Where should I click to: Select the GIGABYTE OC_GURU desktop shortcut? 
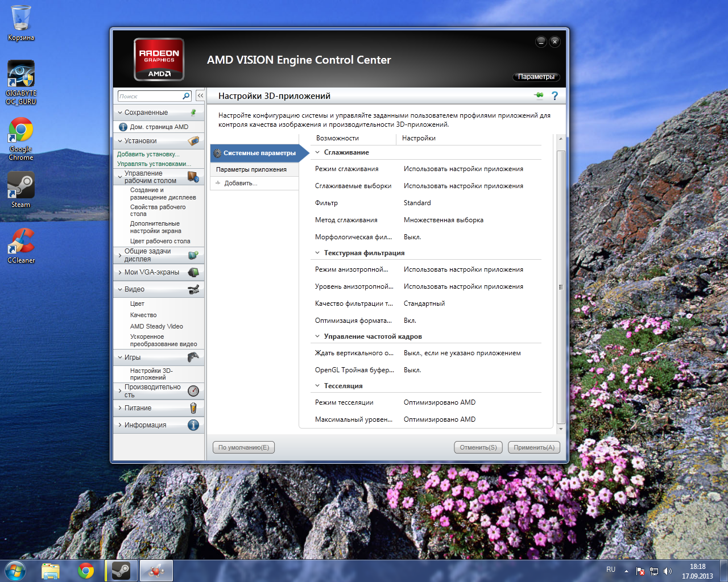pyautogui.click(x=21, y=82)
